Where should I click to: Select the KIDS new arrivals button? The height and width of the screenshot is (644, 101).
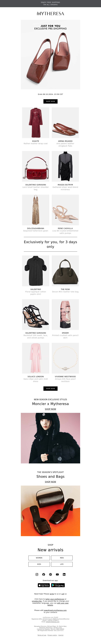coord(39,564)
